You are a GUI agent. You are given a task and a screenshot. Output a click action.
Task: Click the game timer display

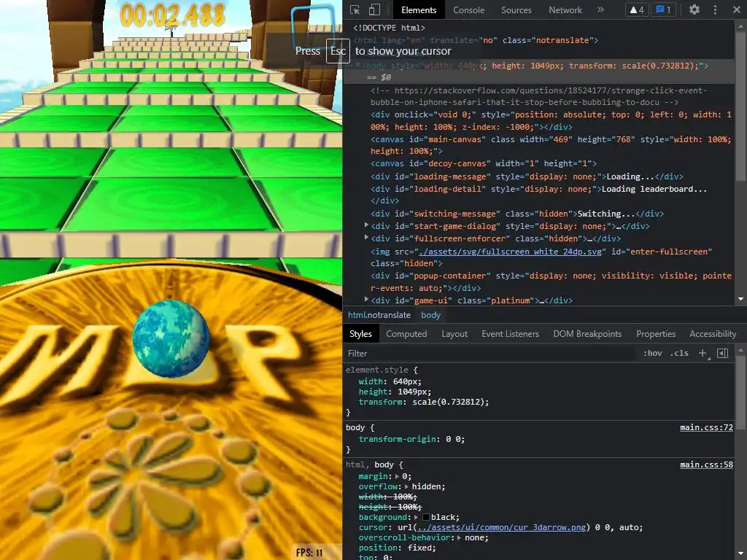click(172, 15)
